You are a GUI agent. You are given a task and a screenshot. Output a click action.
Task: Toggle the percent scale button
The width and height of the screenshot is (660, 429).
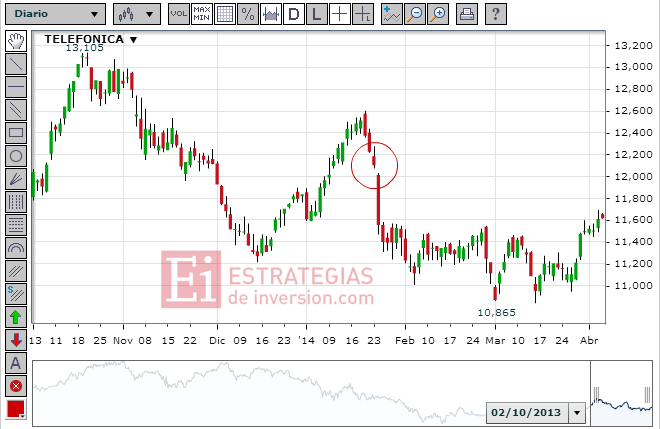click(248, 14)
